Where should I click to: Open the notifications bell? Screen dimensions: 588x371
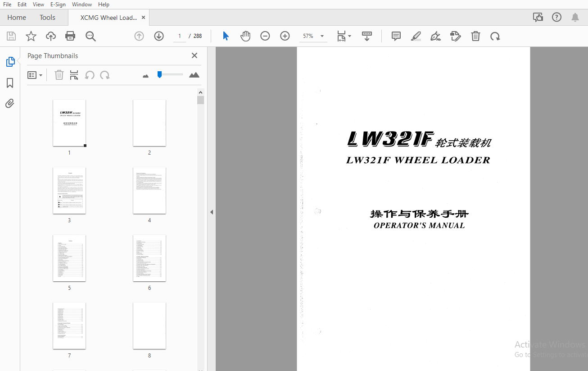click(x=575, y=18)
